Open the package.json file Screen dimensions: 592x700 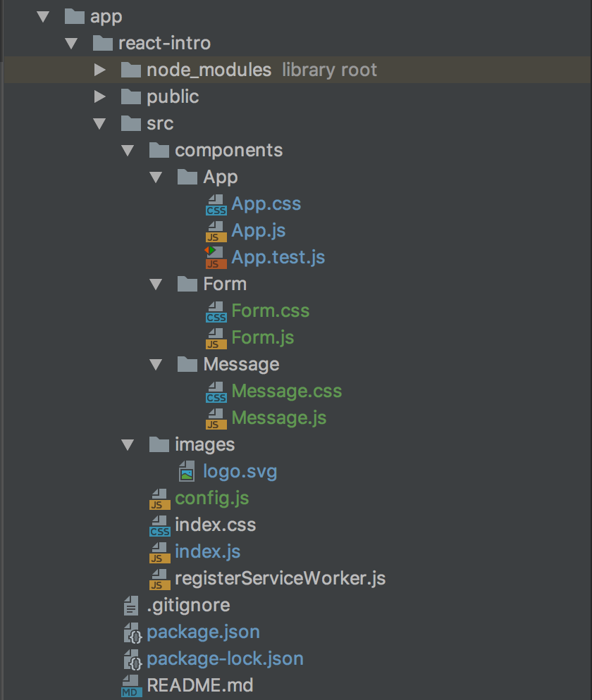pos(203,632)
